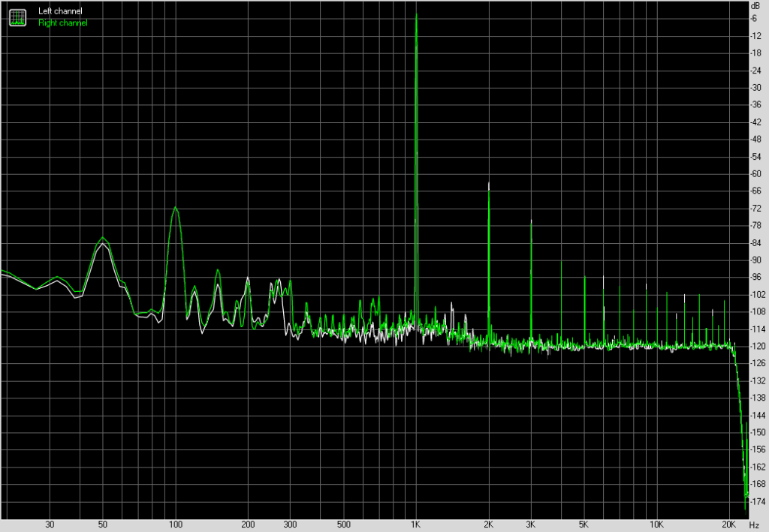The image size is (769, 532).
Task: Click the -6 dB scale label
Action: [754, 19]
